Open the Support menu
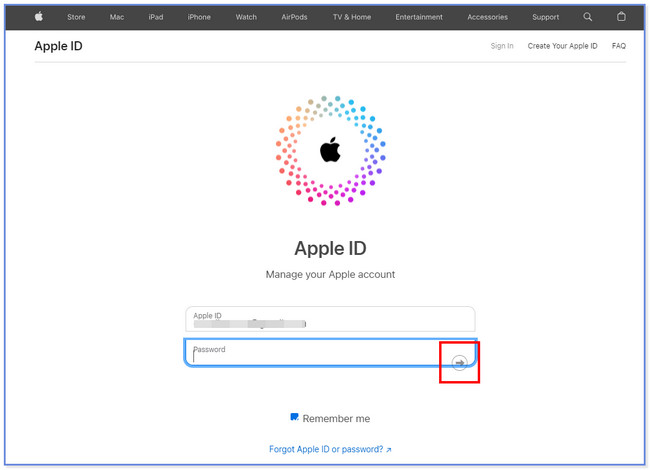This screenshot has height=470, width=650. (x=546, y=17)
